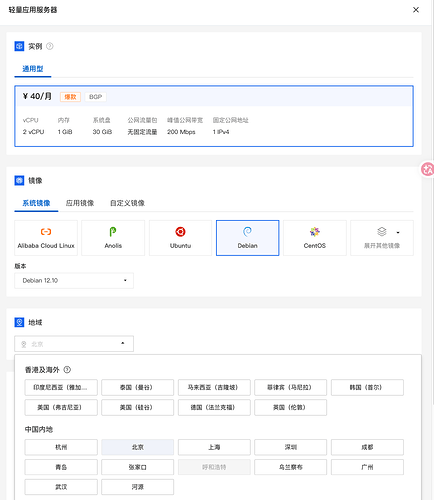434x500 pixels.
Task: Choose the 上海 region
Action: click(214, 447)
